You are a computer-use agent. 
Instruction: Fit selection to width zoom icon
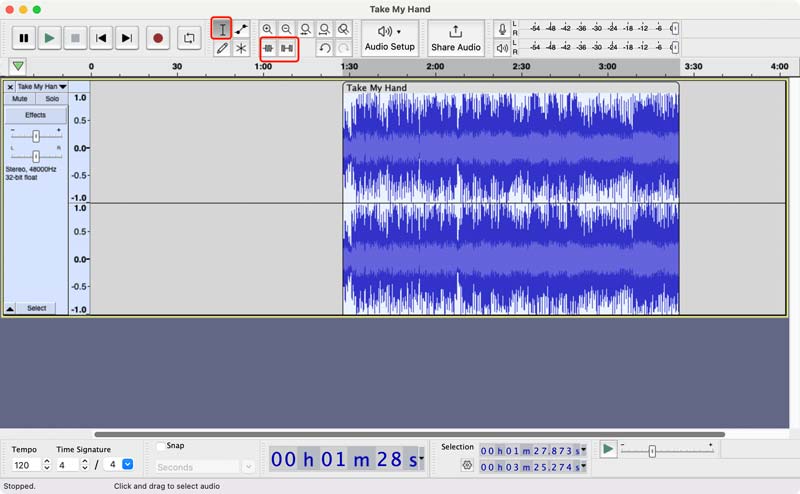306,29
